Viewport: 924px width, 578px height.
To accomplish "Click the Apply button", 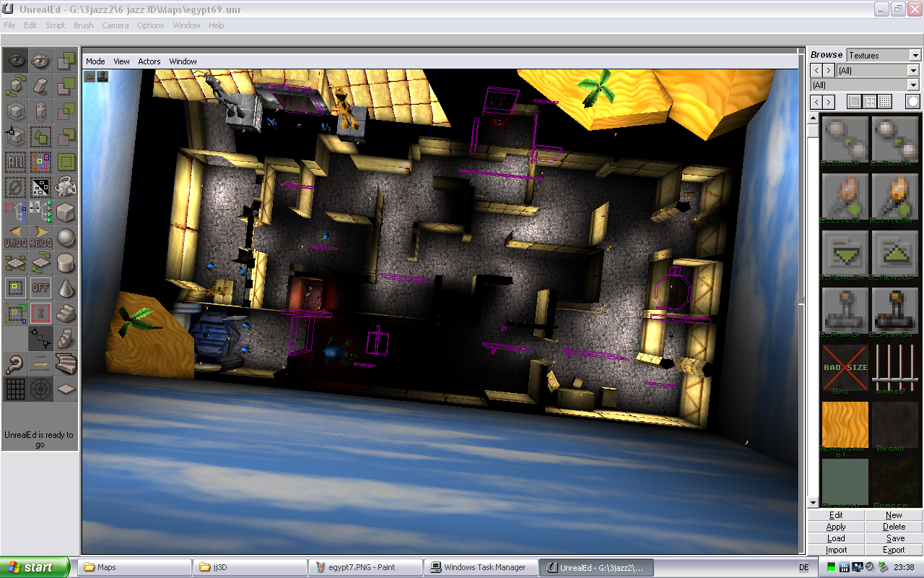I will 836,527.
